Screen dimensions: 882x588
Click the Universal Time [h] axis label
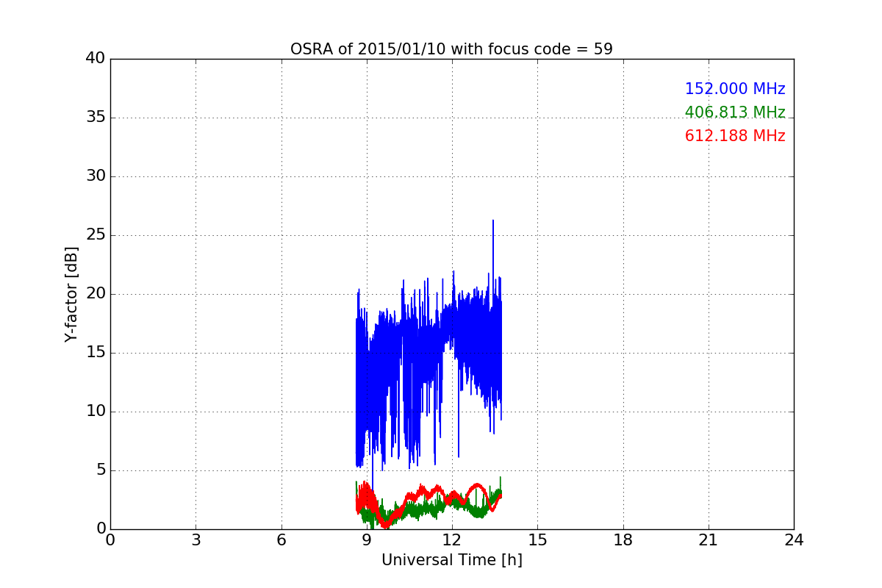pos(451,560)
